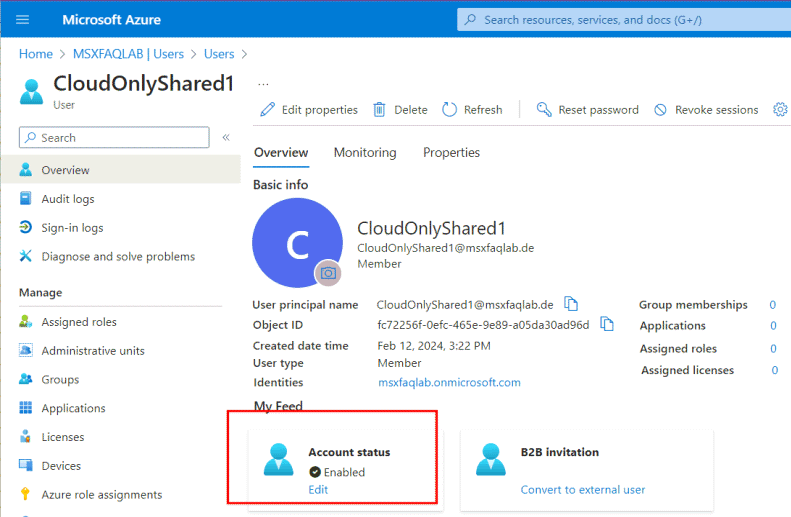Change profile photo via camera icon
The width and height of the screenshot is (791, 517).
click(x=328, y=273)
